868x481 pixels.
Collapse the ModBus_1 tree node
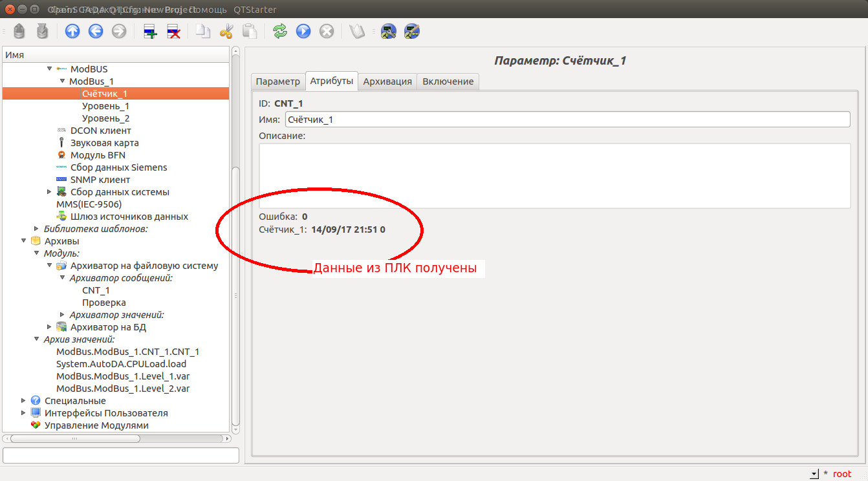pos(62,81)
